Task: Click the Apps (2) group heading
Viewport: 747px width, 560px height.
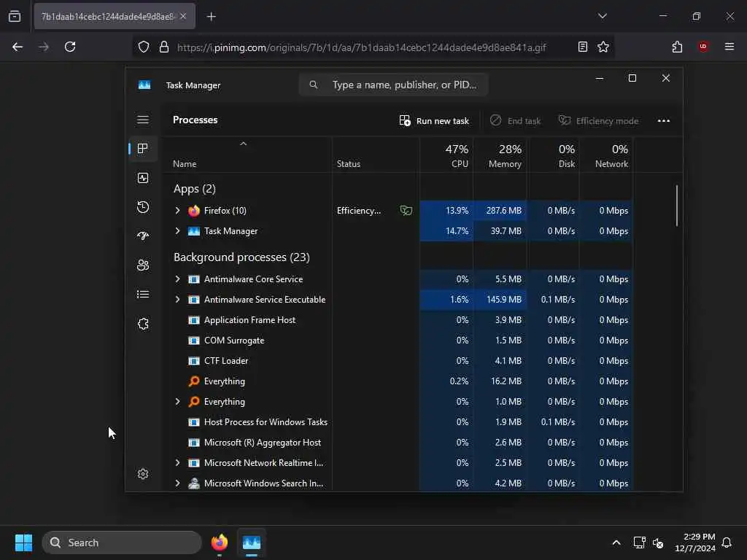Action: tap(194, 189)
